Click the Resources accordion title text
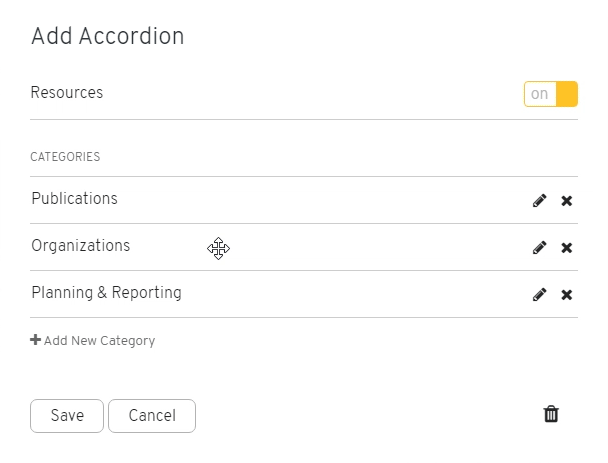The height and width of the screenshot is (463, 608). (x=67, y=93)
